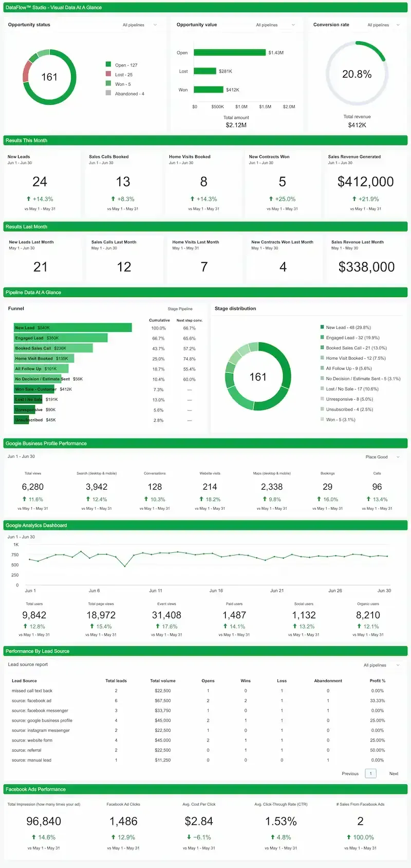Click the arrow icon next to Conversations 10.3%
This screenshot has width=411, height=868.
pyautogui.click(x=146, y=499)
